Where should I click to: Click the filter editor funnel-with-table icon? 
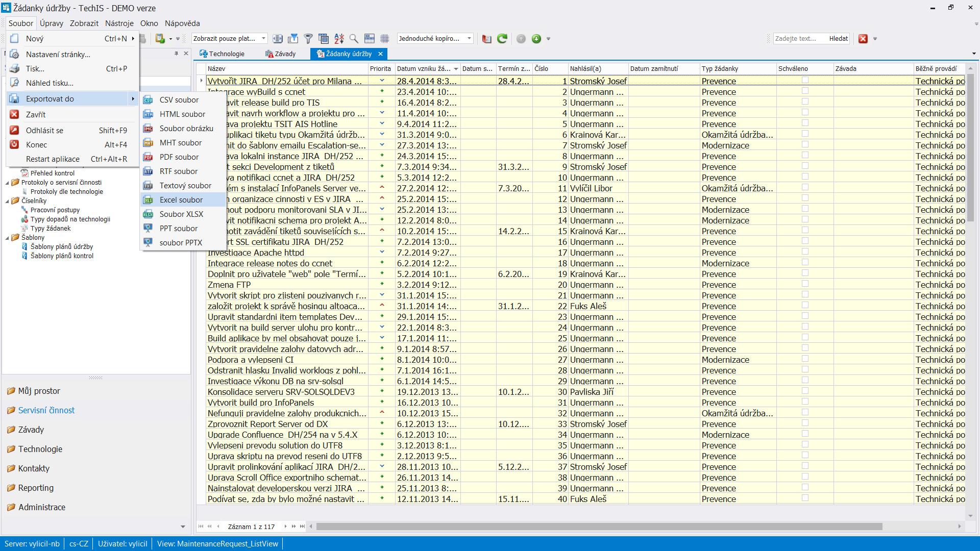[x=292, y=38]
